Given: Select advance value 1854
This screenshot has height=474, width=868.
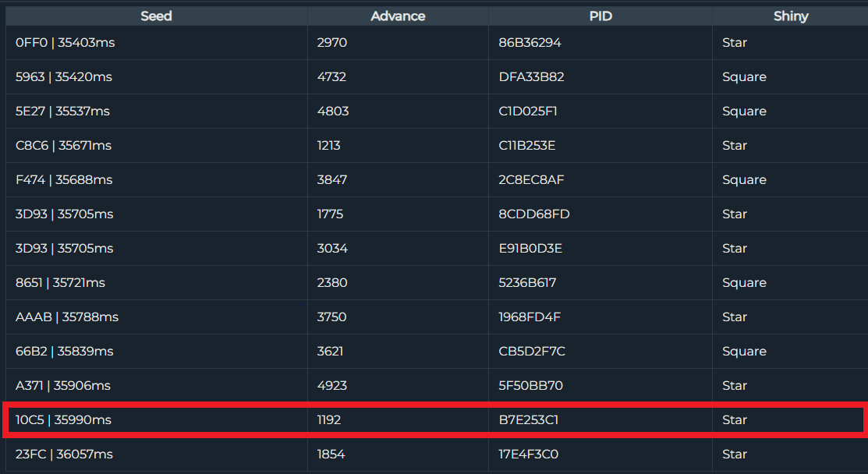Looking at the screenshot, I should 331,454.
